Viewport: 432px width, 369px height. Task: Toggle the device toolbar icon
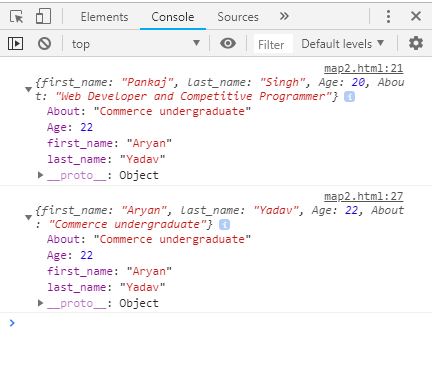point(43,16)
